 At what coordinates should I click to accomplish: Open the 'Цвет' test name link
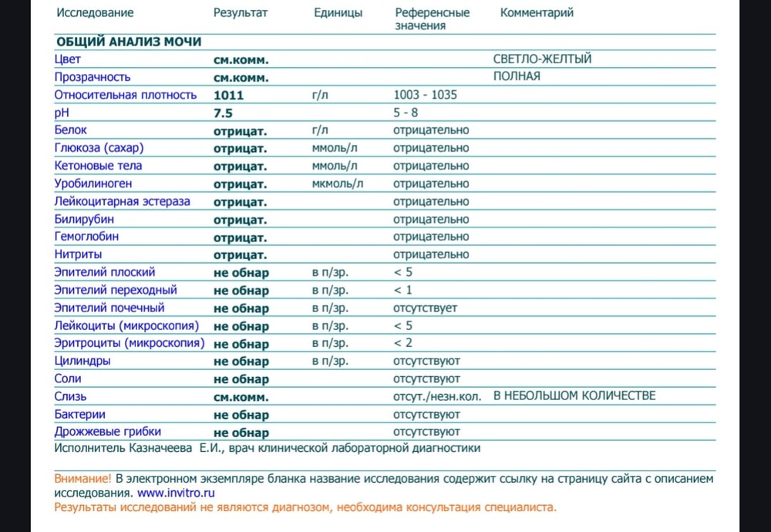[68, 59]
